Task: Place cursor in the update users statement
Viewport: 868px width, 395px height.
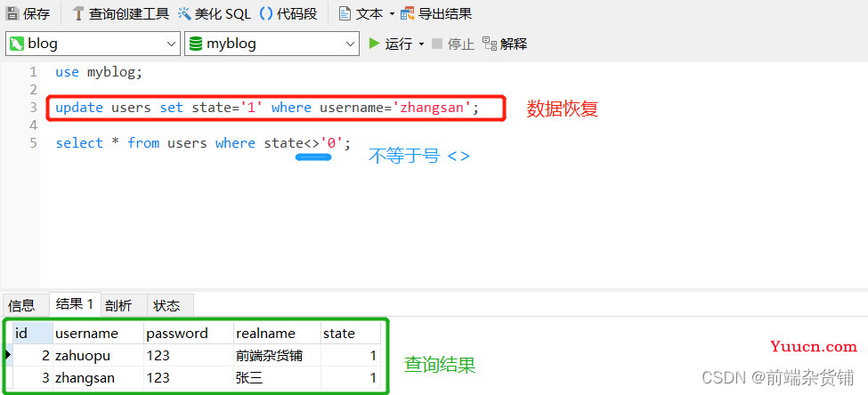Action: click(267, 108)
